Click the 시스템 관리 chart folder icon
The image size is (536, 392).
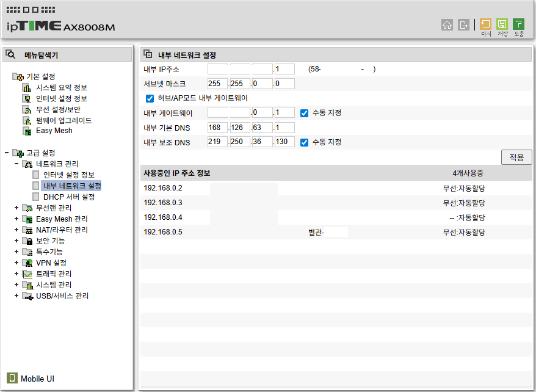(27, 285)
